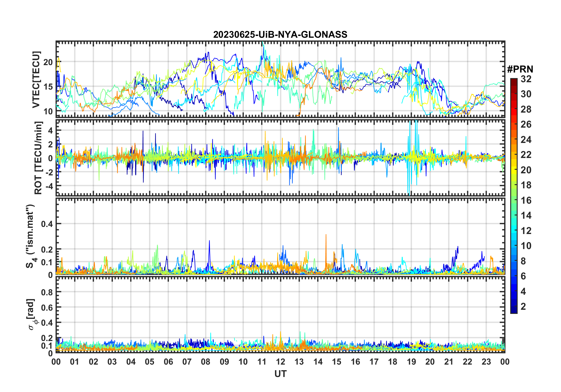
Task: Click the VTEC axis tick label 15
Action: [48, 87]
